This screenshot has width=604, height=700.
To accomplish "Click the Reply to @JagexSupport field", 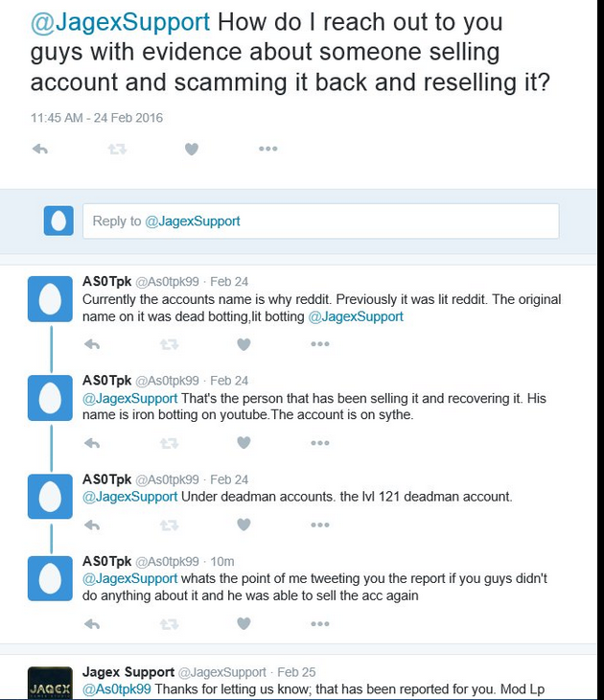I will click(320, 221).
